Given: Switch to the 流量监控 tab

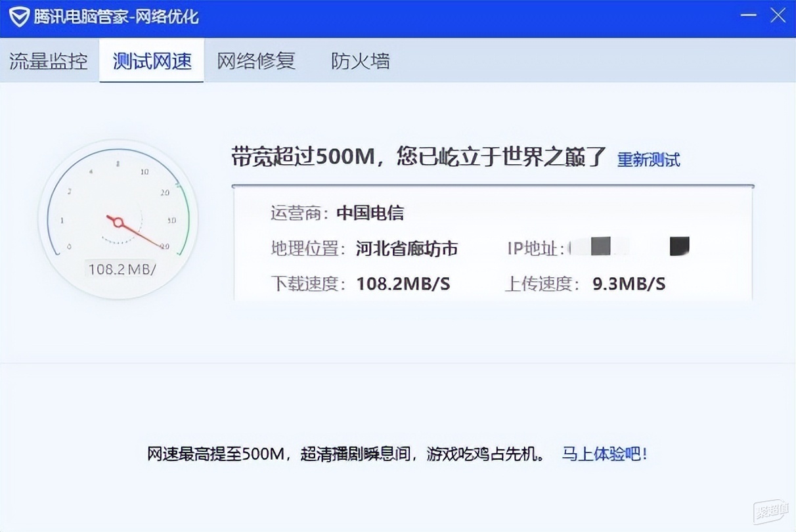Looking at the screenshot, I should click(49, 61).
